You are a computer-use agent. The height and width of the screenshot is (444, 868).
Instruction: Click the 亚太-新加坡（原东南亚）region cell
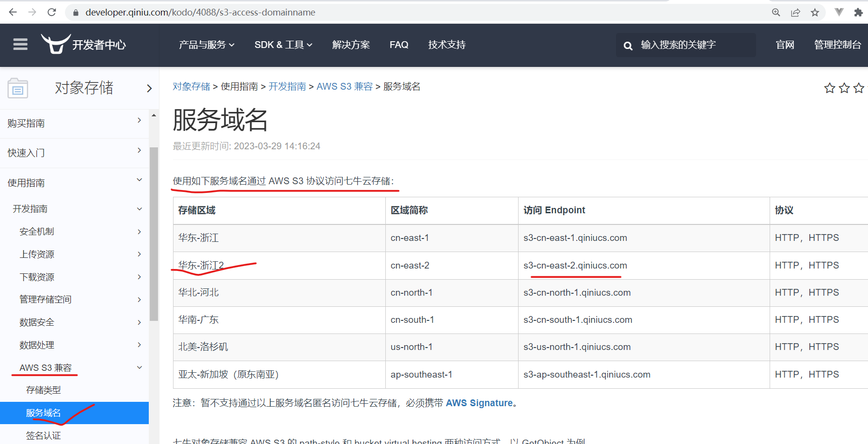point(279,375)
